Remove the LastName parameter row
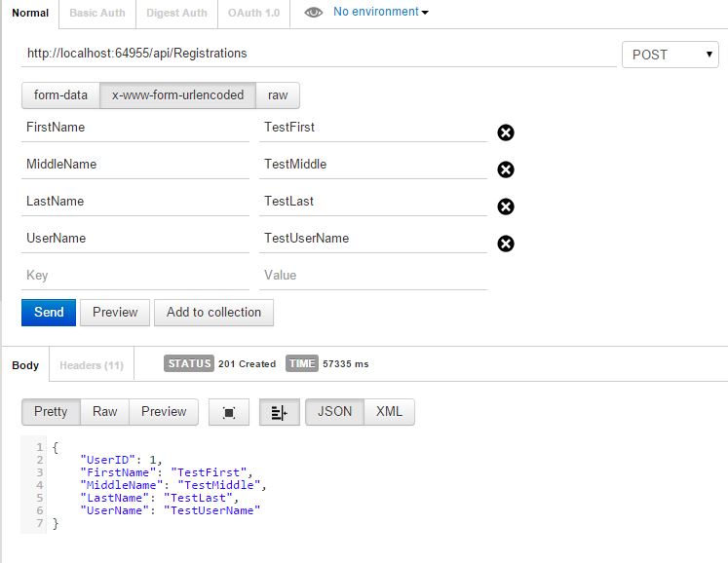 (506, 206)
